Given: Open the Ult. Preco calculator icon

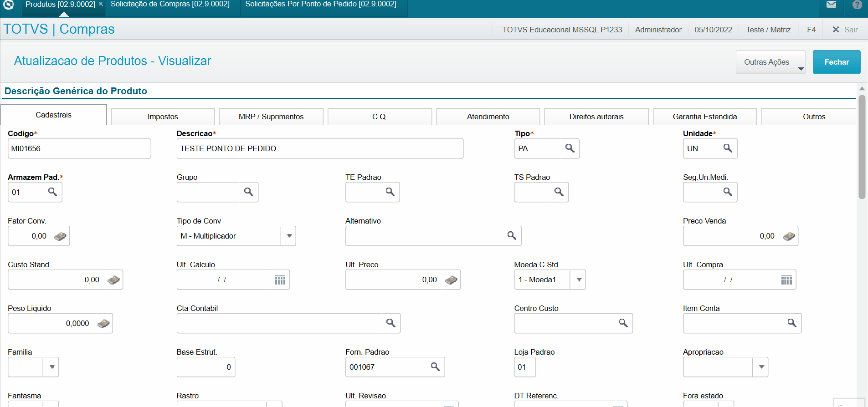Looking at the screenshot, I should [x=451, y=280].
